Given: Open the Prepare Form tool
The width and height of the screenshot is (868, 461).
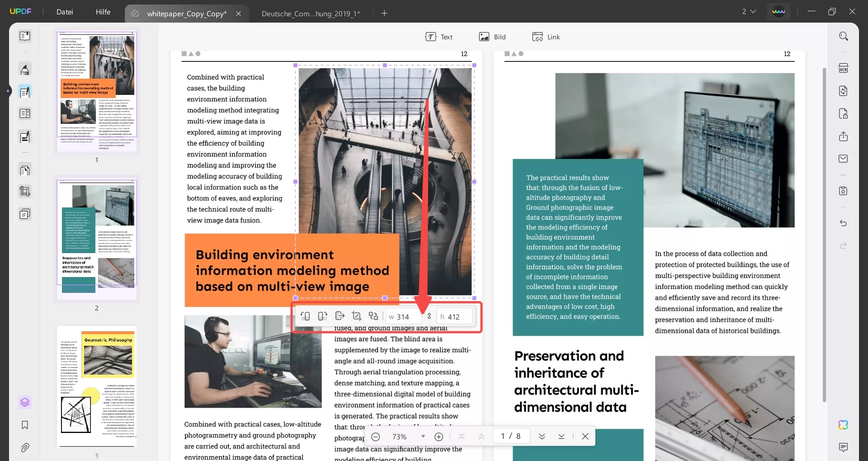Looking at the screenshot, I should tap(25, 113).
